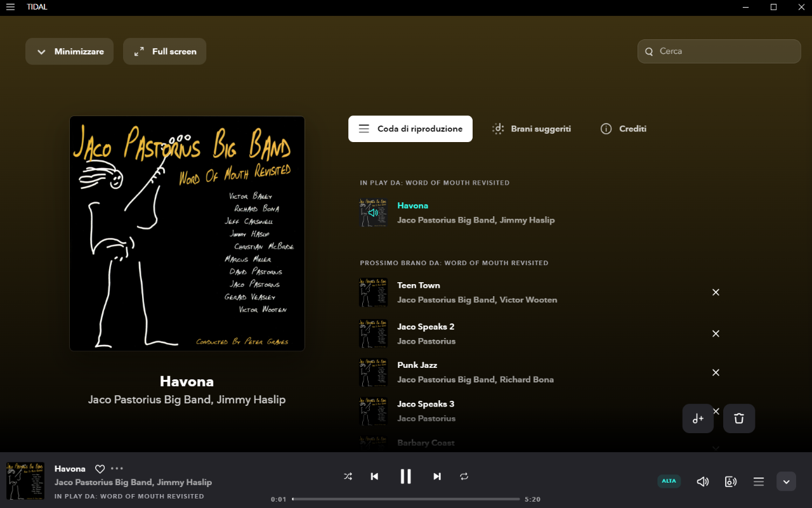Change the ALTA audio quality setting

669,481
